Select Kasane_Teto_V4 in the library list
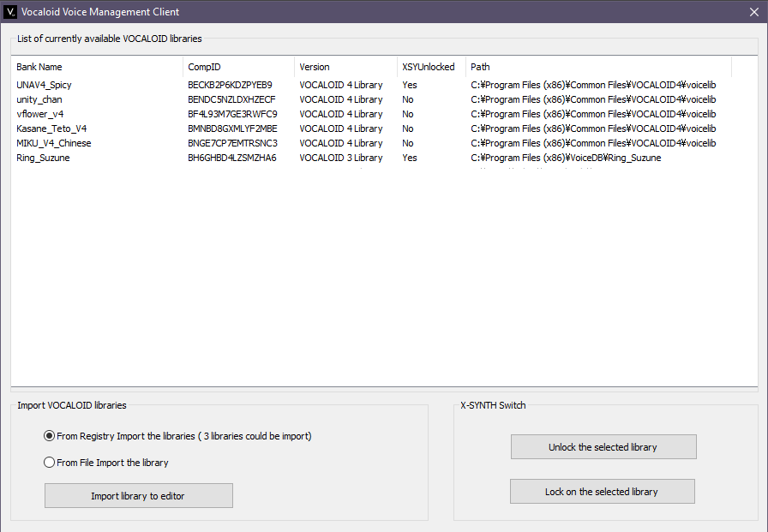768x532 pixels. click(x=51, y=129)
